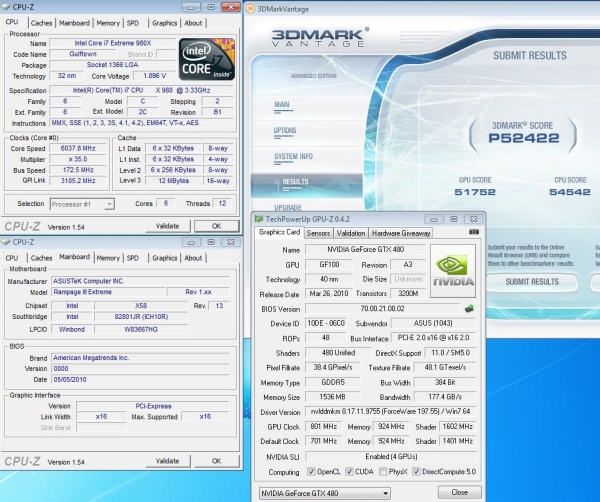Click QPI Link value 3105.2 MHz

click(x=78, y=180)
